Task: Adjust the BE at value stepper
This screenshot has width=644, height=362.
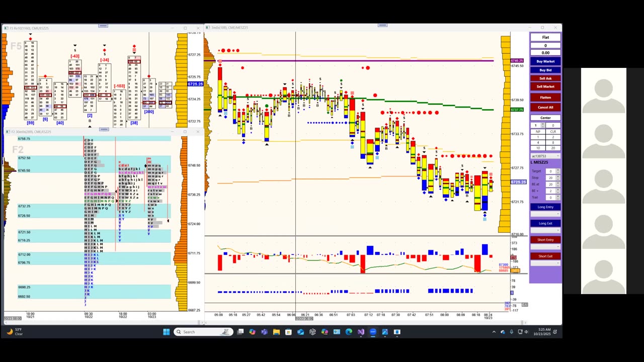Action: click(558, 185)
